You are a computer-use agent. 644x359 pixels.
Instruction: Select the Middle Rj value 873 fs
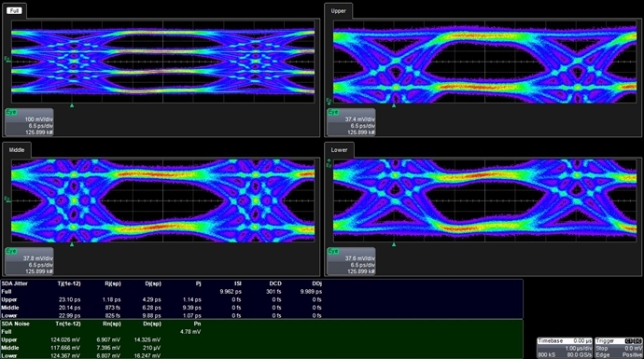tap(113, 308)
